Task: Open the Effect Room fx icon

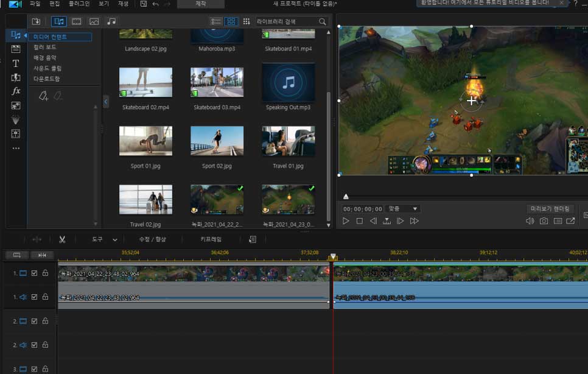Action: 16,91
